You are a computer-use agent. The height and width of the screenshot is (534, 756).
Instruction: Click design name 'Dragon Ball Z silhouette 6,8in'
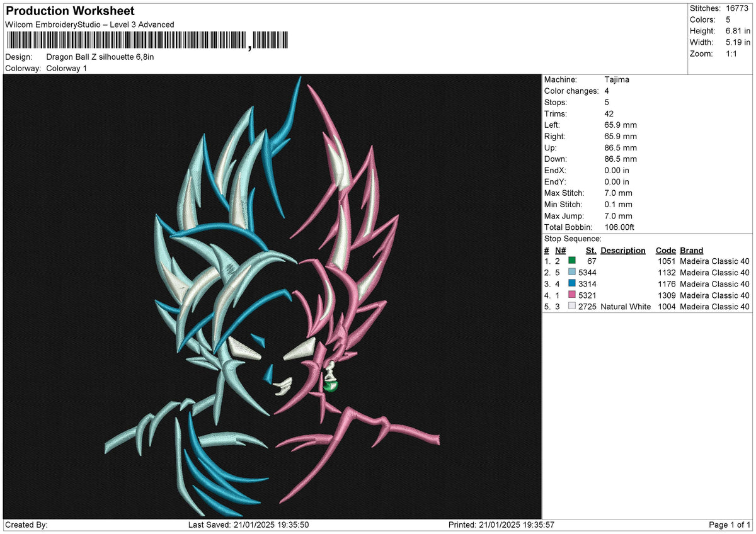click(100, 57)
